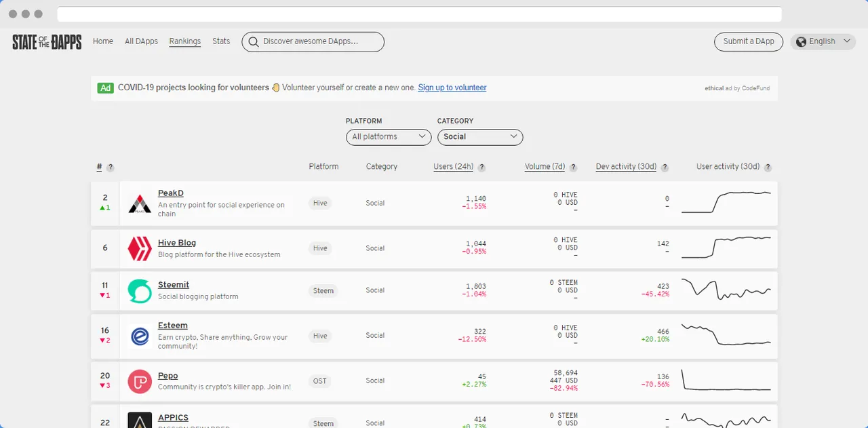Open the Pepo logo icon
Image resolution: width=868 pixels, height=428 pixels.
[140, 381]
